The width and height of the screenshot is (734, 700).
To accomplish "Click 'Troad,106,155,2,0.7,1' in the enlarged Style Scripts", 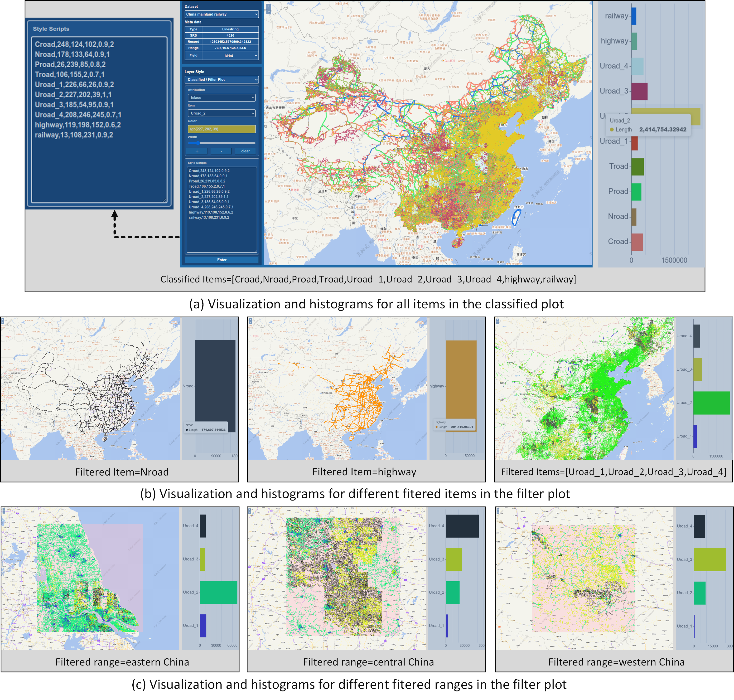I will coord(70,75).
